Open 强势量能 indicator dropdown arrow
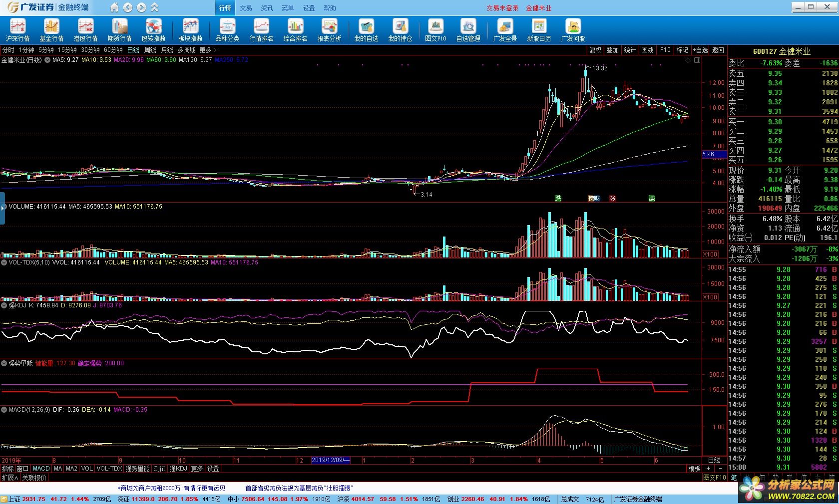Screen dimensions: 839x504 (x=4, y=364)
